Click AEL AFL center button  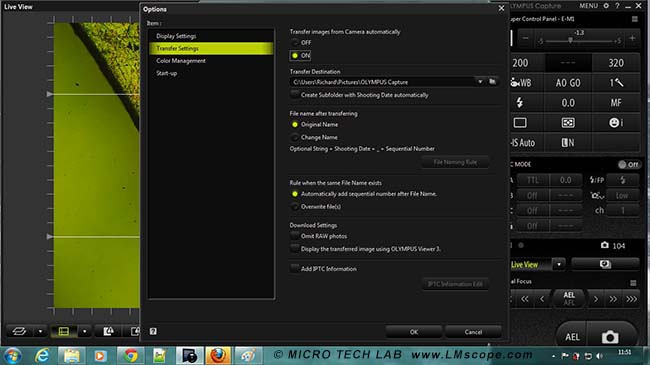[x=569, y=299]
